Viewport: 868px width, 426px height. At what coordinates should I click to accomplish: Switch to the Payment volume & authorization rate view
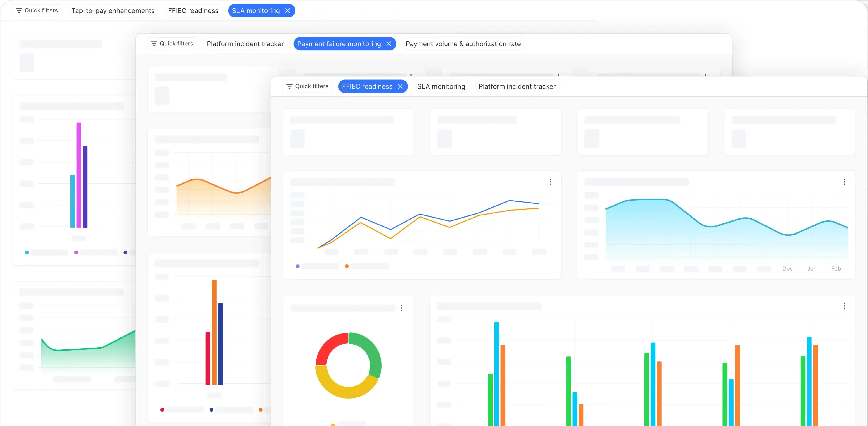click(x=463, y=43)
